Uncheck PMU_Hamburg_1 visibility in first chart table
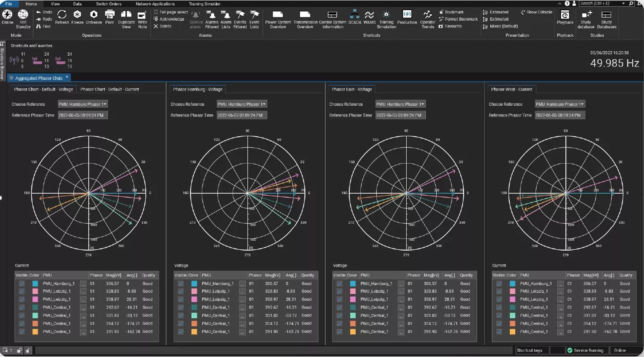The height and width of the screenshot is (357, 644). point(22,284)
